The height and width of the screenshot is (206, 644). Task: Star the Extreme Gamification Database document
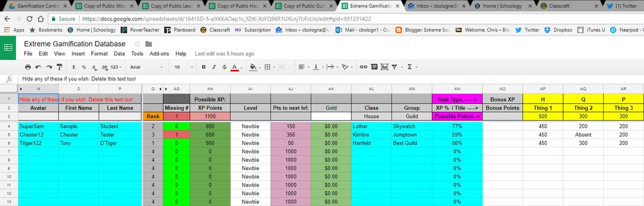[x=137, y=43]
